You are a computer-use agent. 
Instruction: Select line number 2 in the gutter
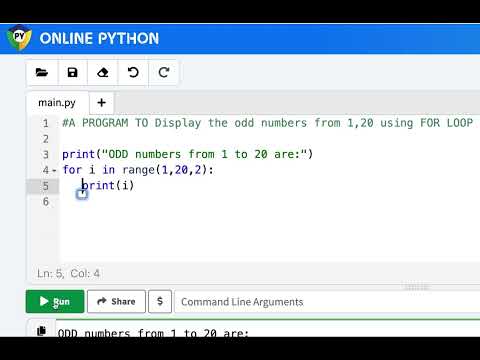click(46, 139)
